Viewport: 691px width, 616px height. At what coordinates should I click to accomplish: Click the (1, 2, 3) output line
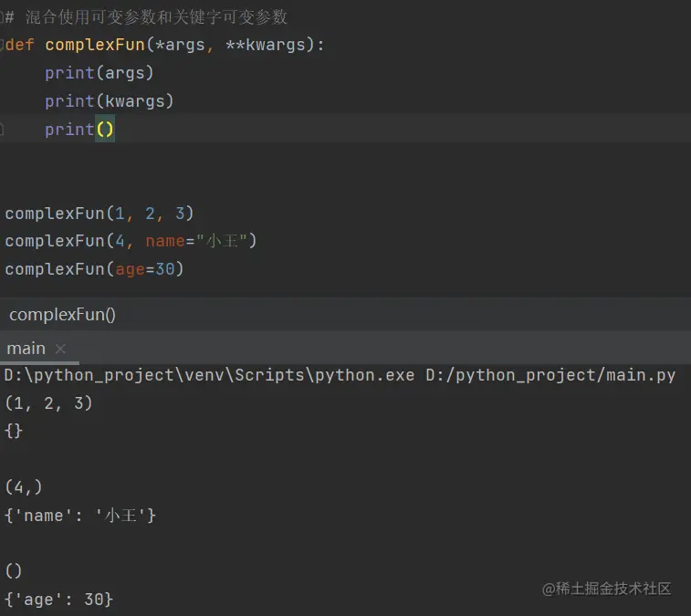49,403
